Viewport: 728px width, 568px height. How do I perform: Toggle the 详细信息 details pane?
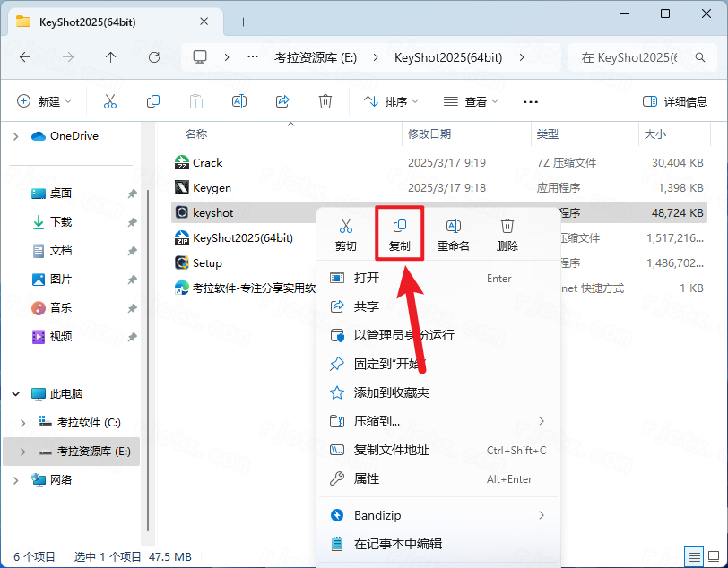(x=674, y=101)
